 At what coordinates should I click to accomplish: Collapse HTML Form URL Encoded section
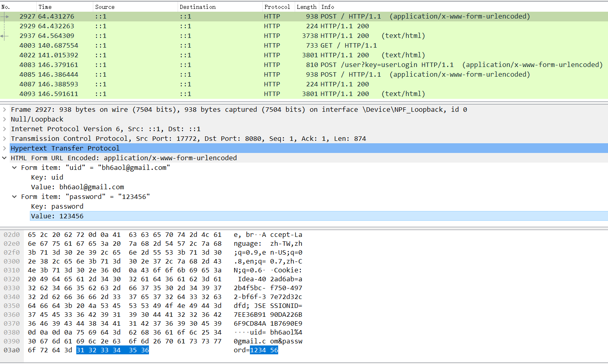[4, 158]
